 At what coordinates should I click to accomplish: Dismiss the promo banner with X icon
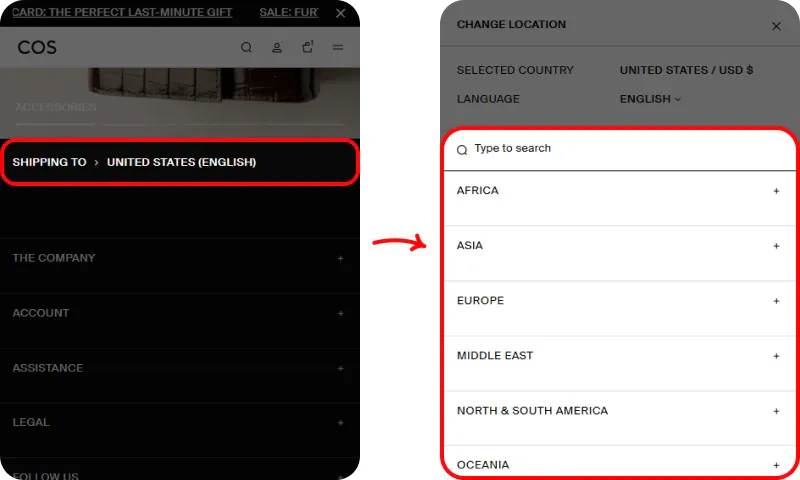tap(341, 13)
